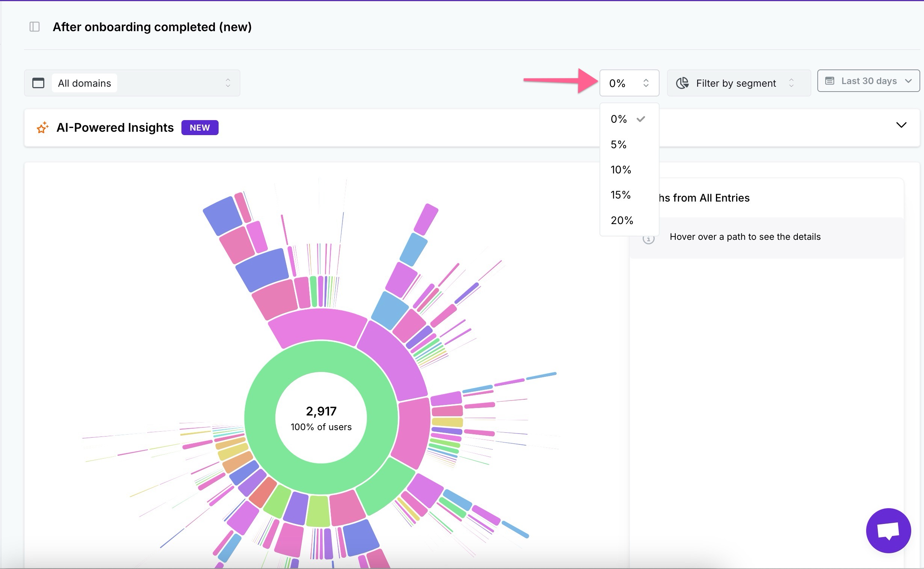Image resolution: width=924 pixels, height=569 pixels.
Task: Close the 0% percentage selector box
Action: point(629,83)
